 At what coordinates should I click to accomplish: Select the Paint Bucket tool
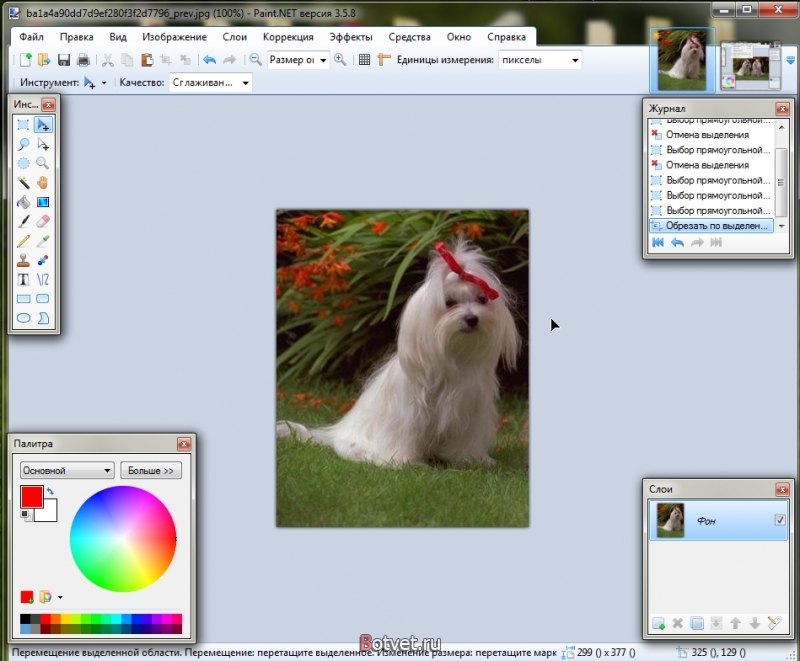(23, 202)
